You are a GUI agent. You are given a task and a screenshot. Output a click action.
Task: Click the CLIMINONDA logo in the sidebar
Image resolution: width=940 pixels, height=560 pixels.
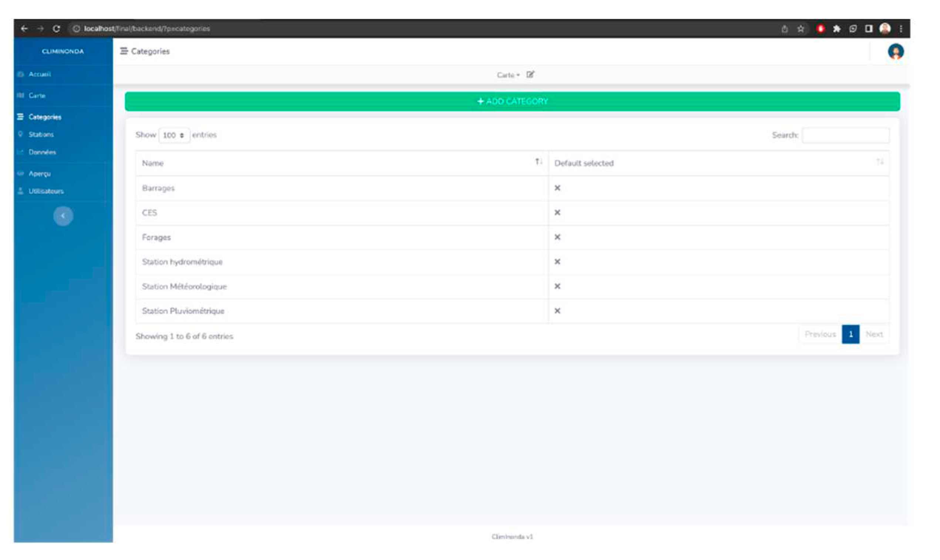(63, 51)
